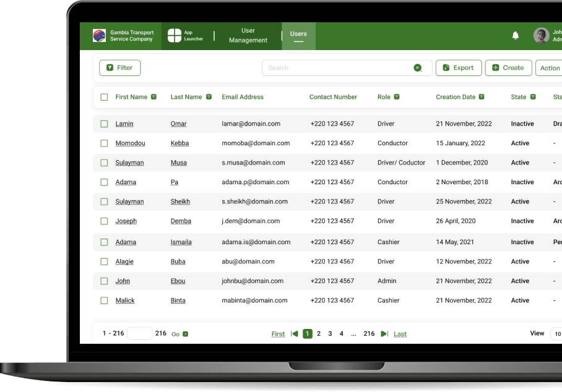Select all rows with header checkbox

click(x=104, y=97)
